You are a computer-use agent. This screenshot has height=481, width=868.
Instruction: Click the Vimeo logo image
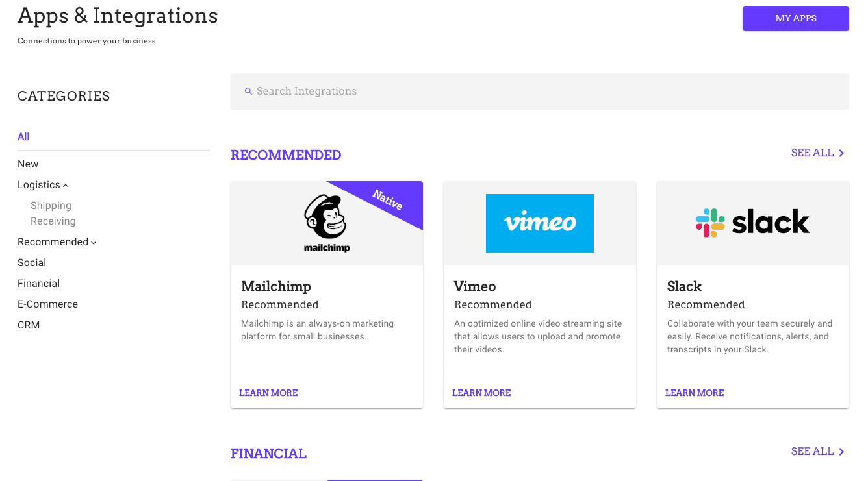coord(539,223)
